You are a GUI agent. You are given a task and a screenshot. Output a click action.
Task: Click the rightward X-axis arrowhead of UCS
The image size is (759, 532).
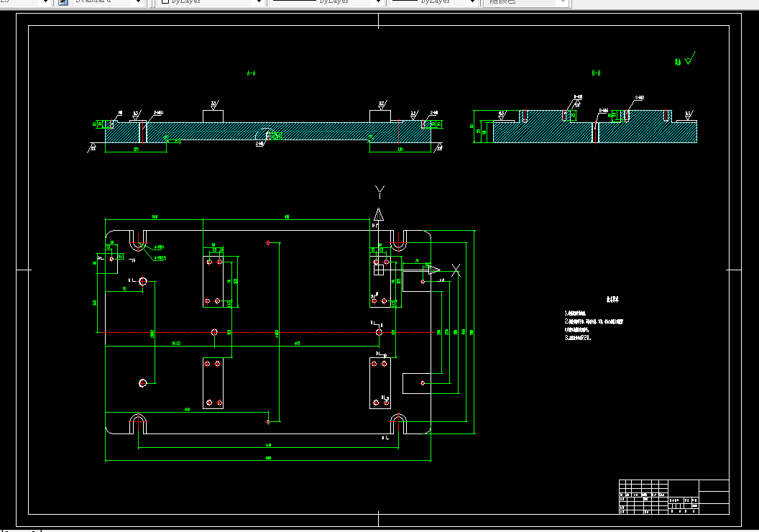[x=433, y=270]
